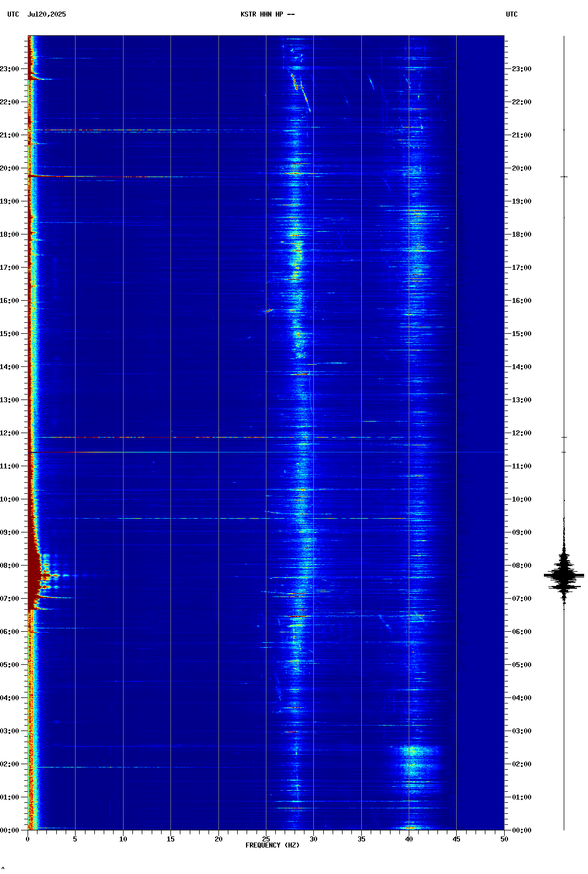This screenshot has width=588, height=874.
Task: Click '13:00' on the right time axis
Action: click(522, 400)
